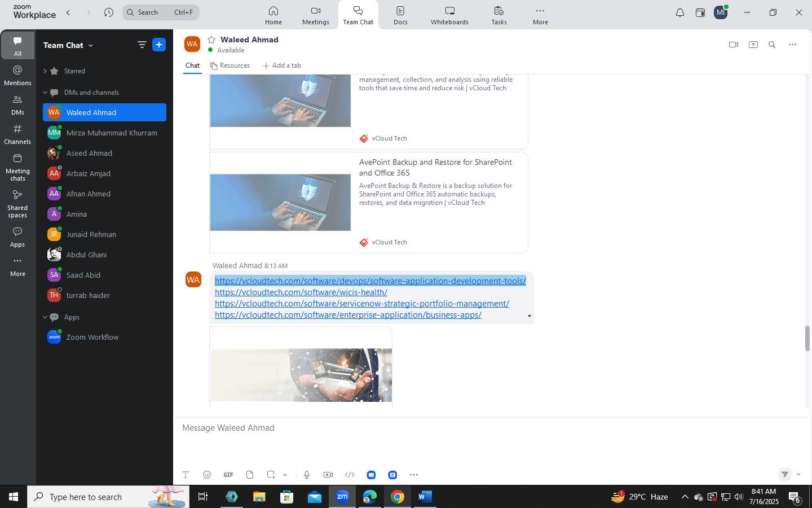Start a video meeting with Waleed Ahmad
The width and height of the screenshot is (812, 508).
click(734, 45)
